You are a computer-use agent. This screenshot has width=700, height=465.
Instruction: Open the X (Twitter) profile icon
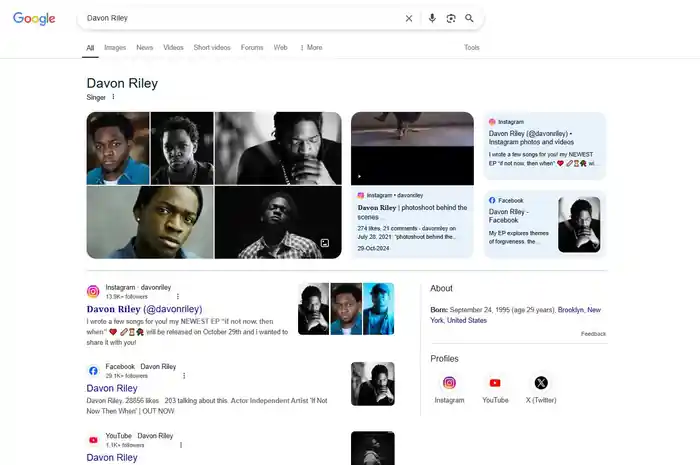(x=541, y=383)
